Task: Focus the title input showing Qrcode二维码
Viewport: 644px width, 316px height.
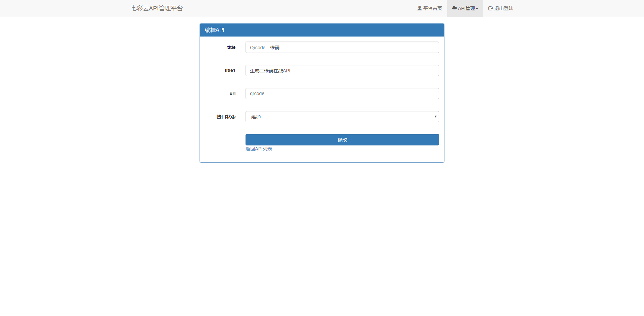Action: click(342, 47)
